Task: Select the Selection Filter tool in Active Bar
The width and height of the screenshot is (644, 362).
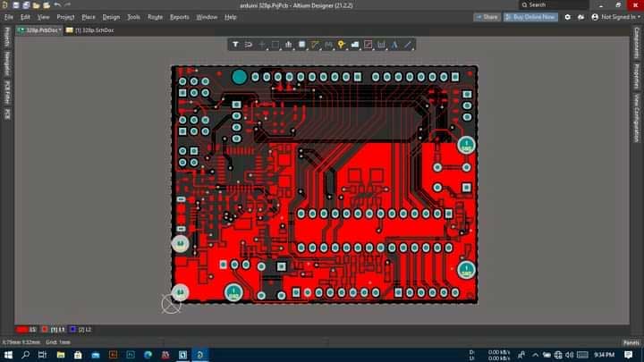Action: pyautogui.click(x=236, y=44)
